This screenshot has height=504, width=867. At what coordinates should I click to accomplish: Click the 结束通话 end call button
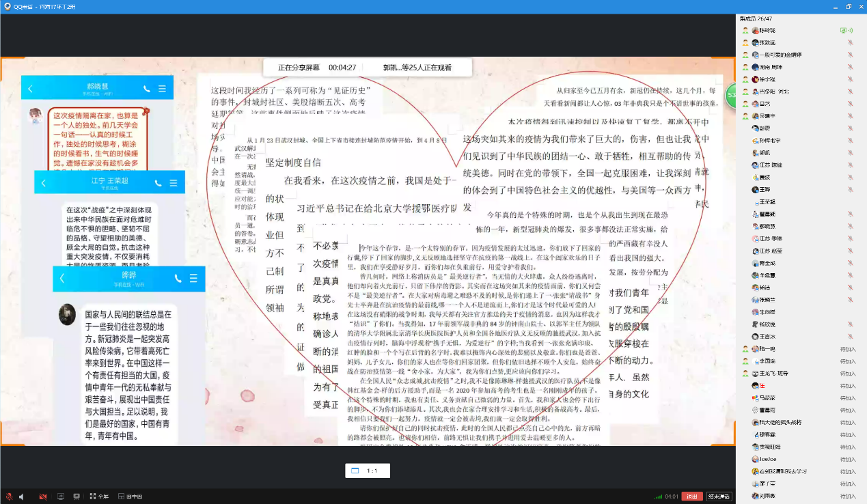[718, 496]
